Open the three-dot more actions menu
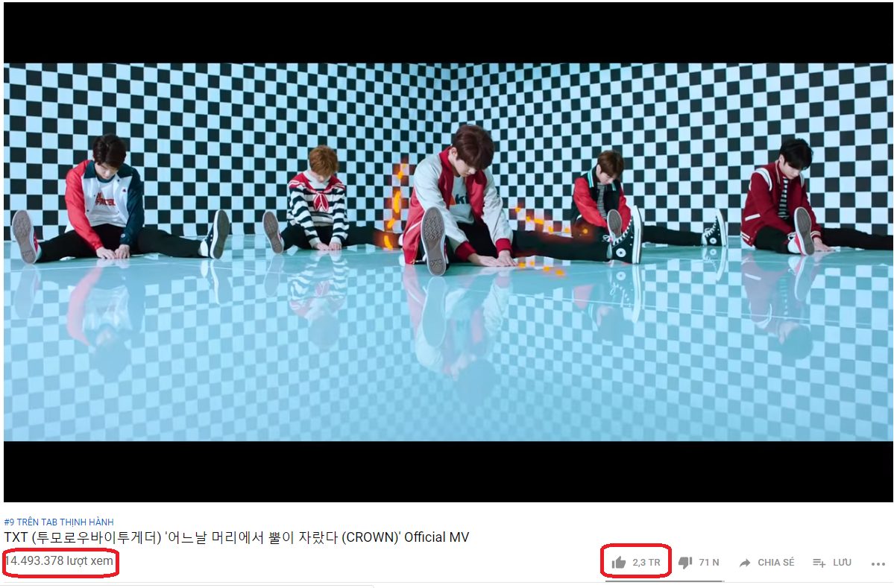 point(878,563)
